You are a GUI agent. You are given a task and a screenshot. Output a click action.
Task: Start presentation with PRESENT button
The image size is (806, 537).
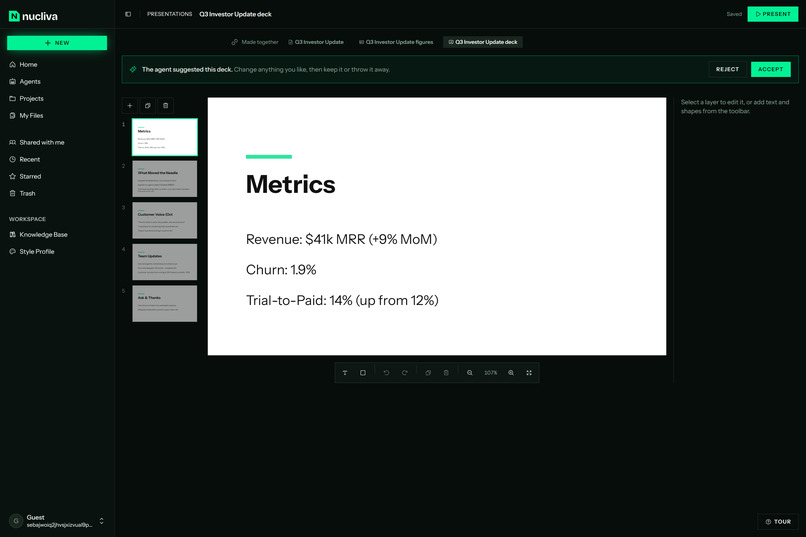pos(773,14)
